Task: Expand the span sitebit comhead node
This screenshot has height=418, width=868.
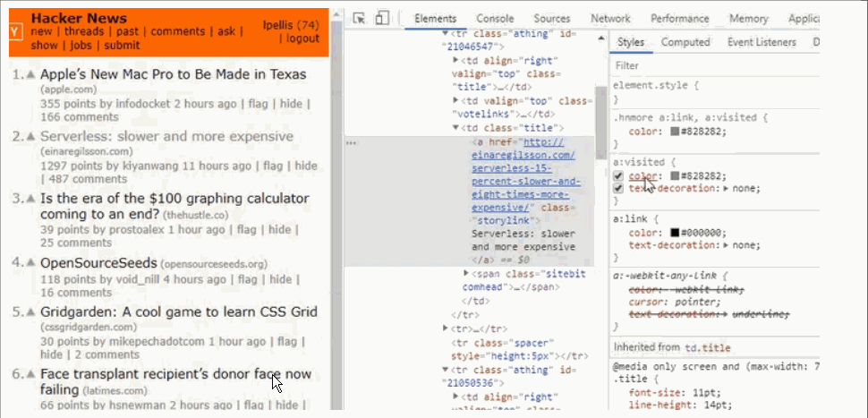Action: click(466, 274)
